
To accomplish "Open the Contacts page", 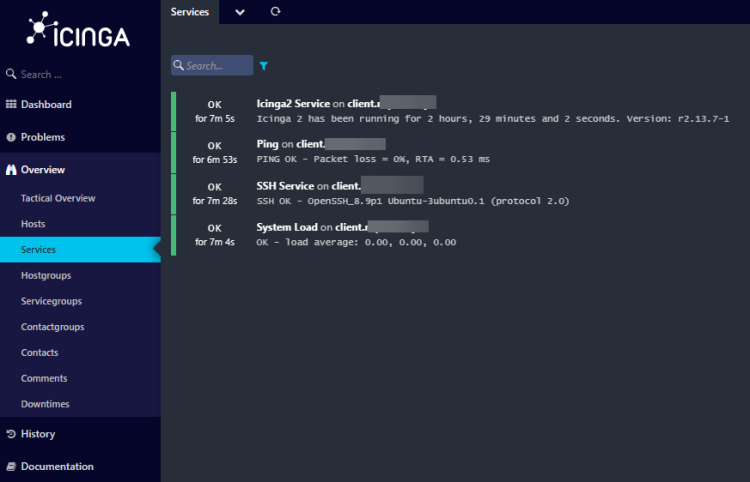I will [x=40, y=353].
